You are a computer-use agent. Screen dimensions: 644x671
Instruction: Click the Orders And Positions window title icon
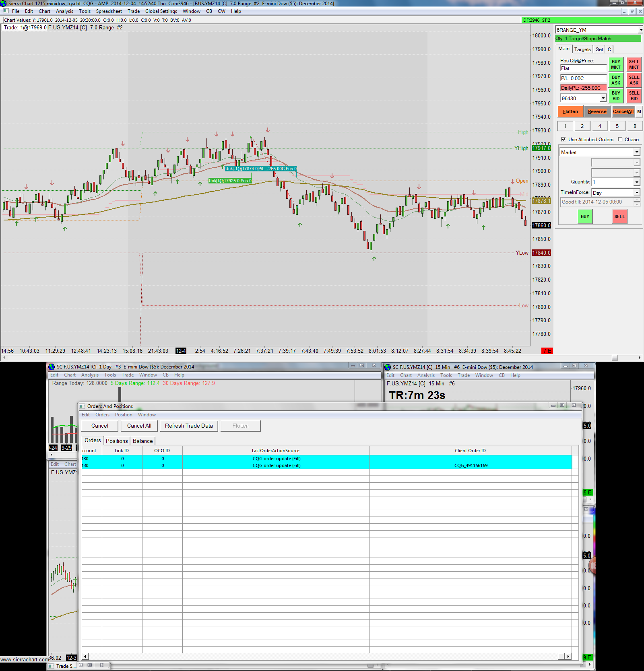point(82,406)
